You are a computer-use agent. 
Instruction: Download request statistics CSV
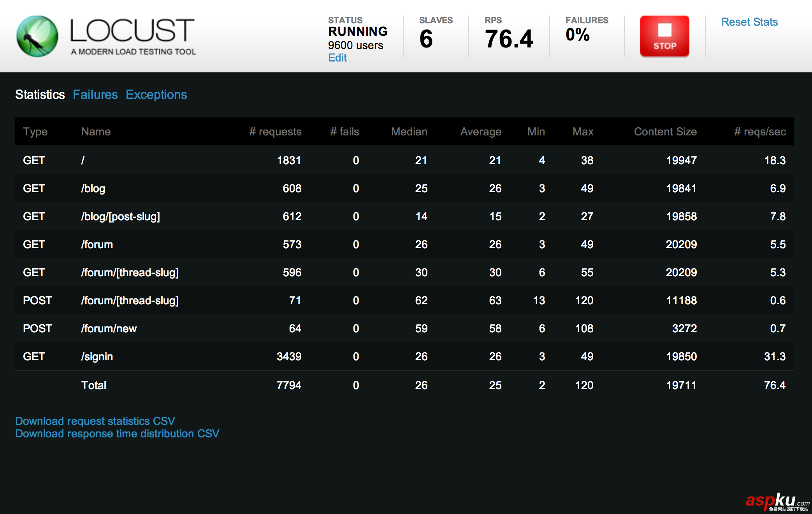coord(95,421)
